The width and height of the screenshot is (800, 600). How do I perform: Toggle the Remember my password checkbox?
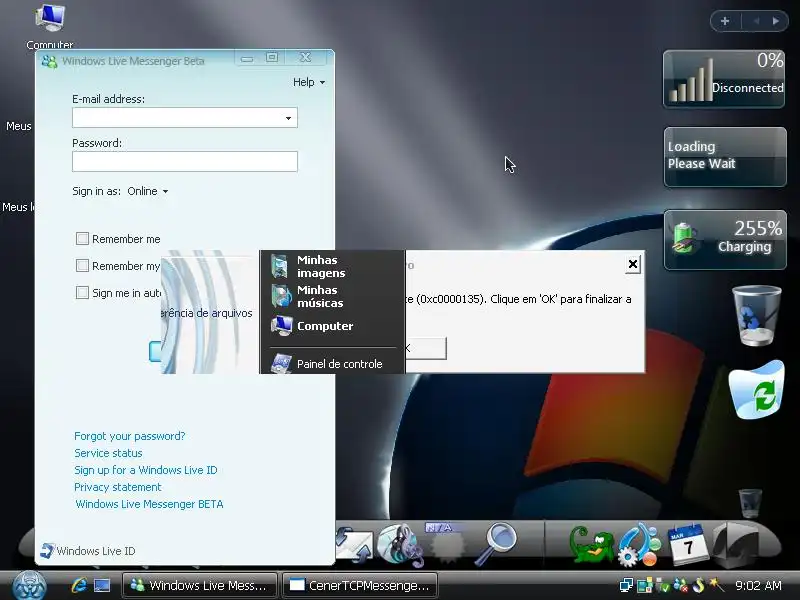82,265
